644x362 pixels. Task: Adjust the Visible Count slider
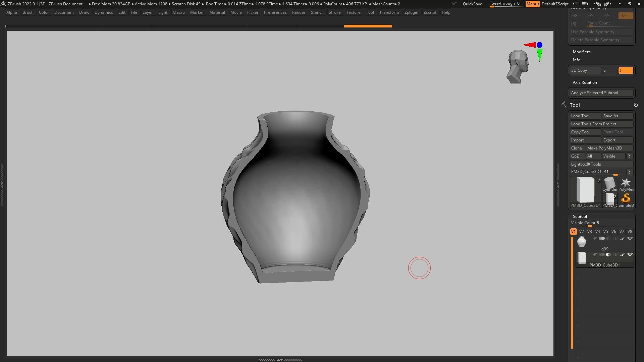point(601,223)
